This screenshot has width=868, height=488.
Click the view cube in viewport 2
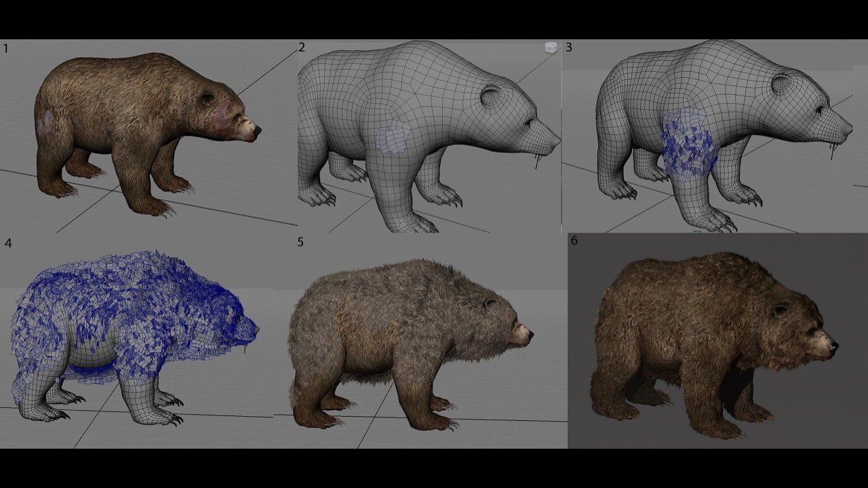click(x=551, y=47)
